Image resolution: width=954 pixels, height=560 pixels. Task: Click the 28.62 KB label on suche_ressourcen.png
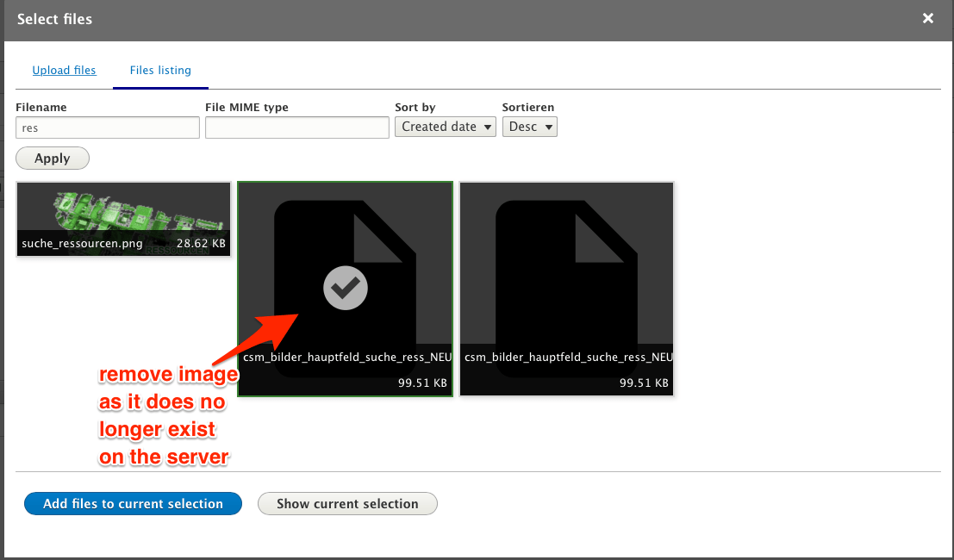pos(200,244)
